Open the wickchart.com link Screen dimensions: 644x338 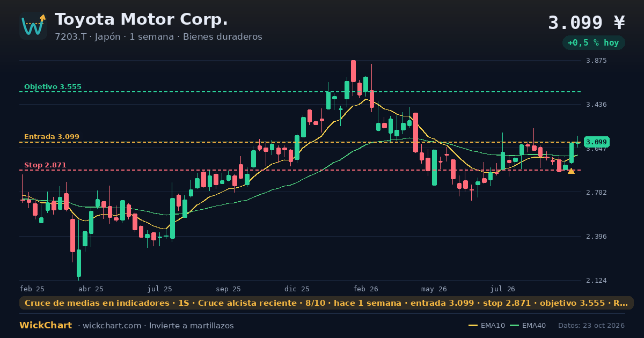click(111, 326)
